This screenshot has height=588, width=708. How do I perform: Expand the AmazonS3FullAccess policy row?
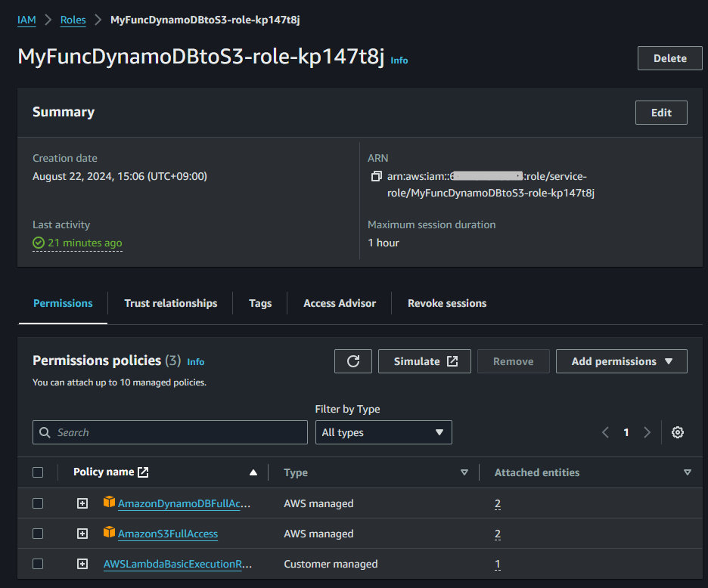[82, 534]
